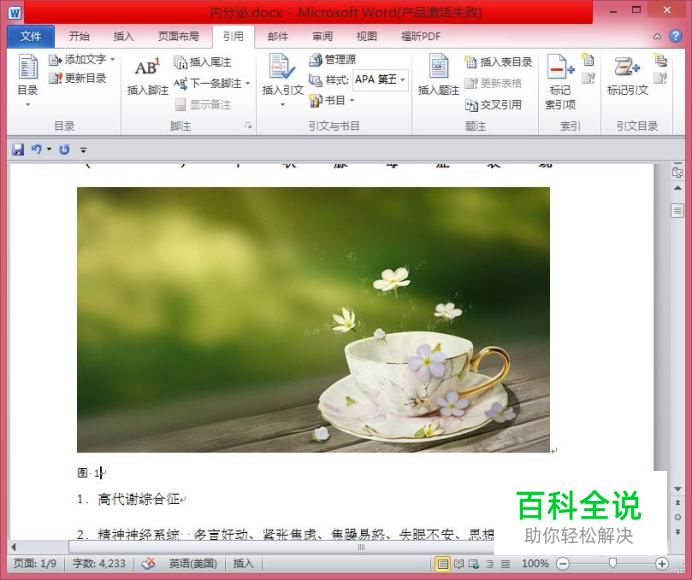Viewport: 692px width, 580px height.
Task: Click insert table of authorities icon
Action: 660,60
